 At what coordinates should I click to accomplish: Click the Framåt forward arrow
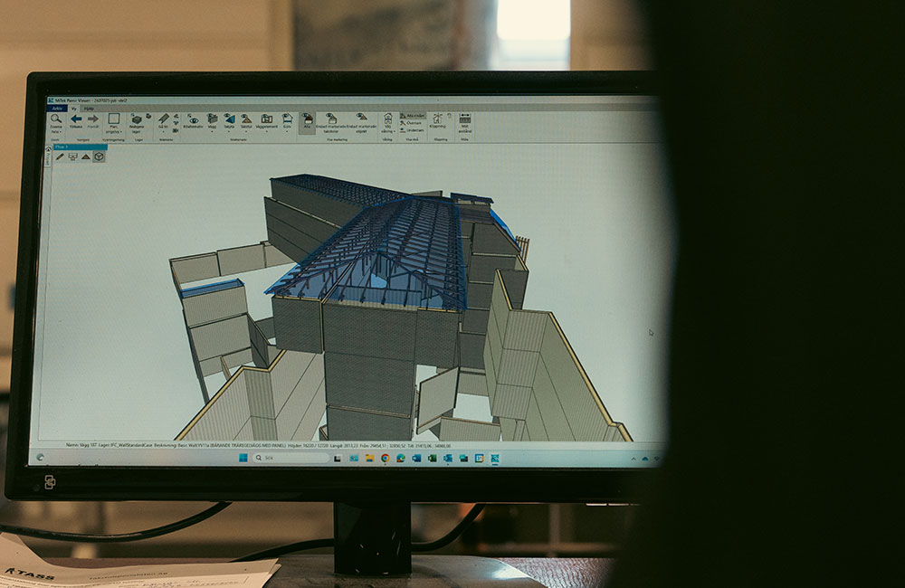coord(92,120)
